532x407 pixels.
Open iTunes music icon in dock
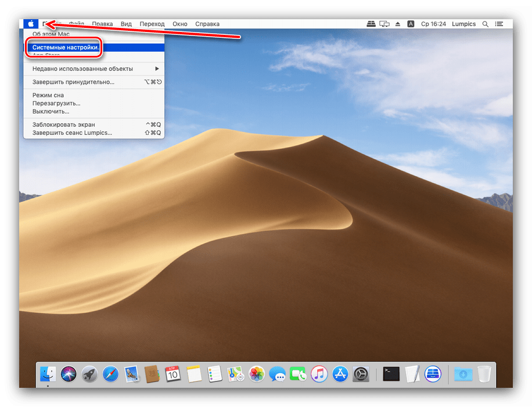point(319,373)
